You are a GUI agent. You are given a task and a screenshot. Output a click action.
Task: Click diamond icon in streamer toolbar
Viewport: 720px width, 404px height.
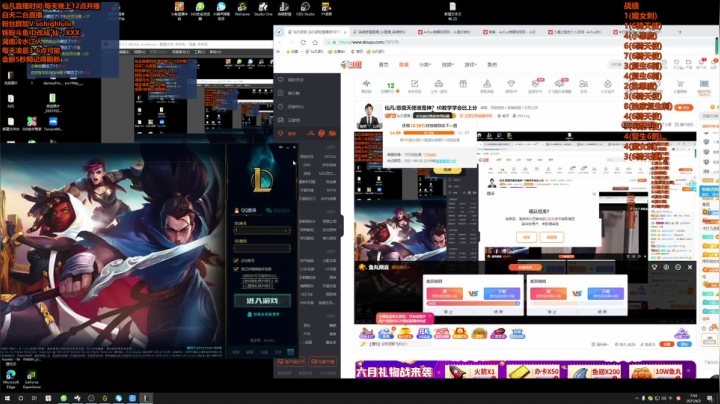coord(511,84)
